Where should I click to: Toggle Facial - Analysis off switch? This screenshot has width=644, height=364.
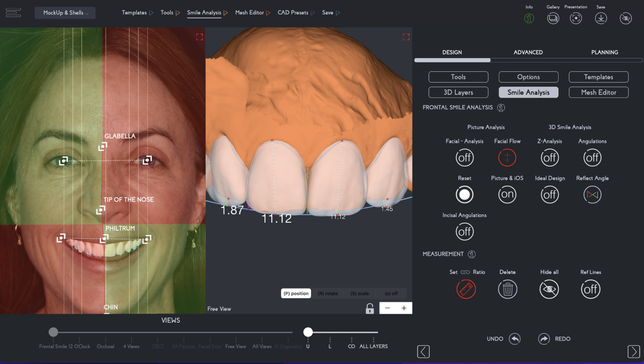click(465, 158)
